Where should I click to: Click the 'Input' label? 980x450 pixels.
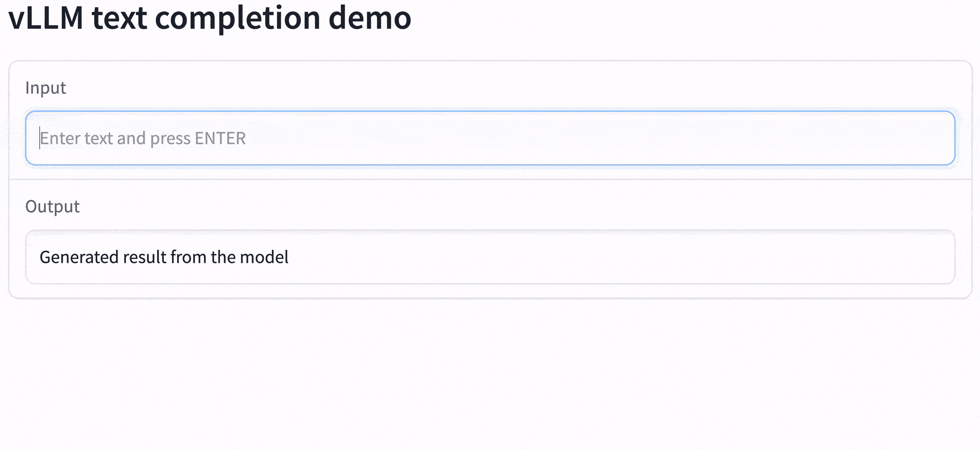point(46,88)
